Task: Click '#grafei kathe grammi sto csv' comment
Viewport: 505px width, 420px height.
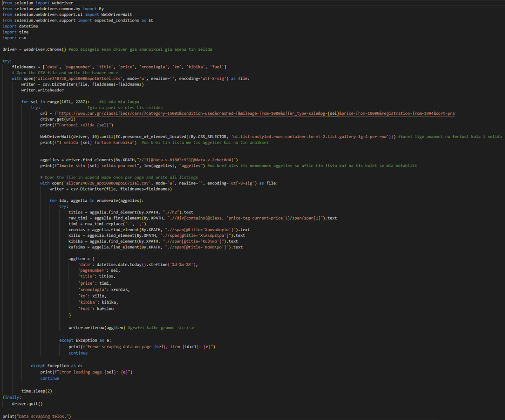Action: click(161, 328)
